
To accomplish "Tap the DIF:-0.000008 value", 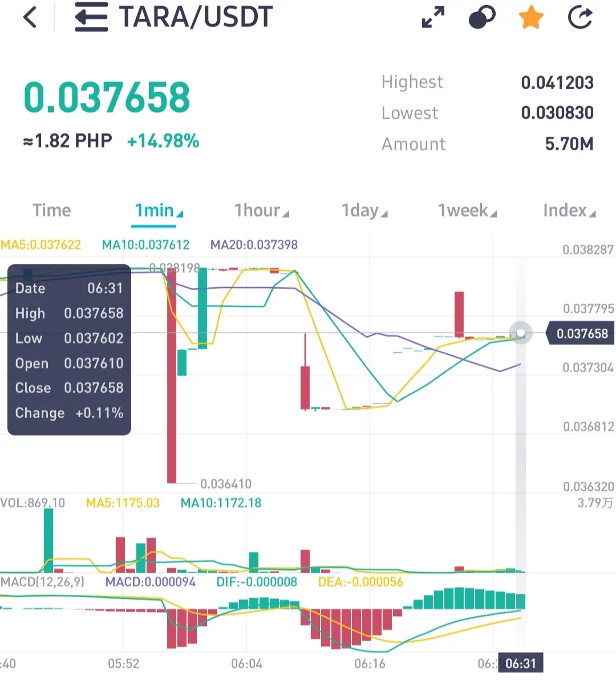I will pos(257,582).
